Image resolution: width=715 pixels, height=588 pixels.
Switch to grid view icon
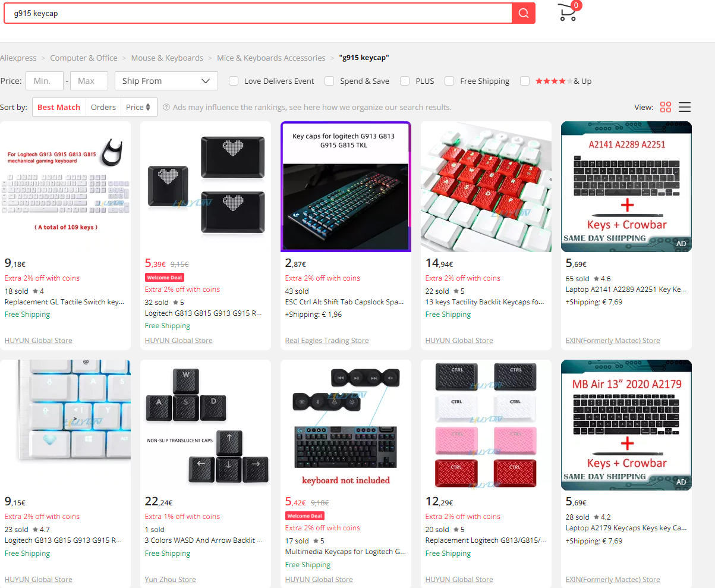[x=666, y=107]
